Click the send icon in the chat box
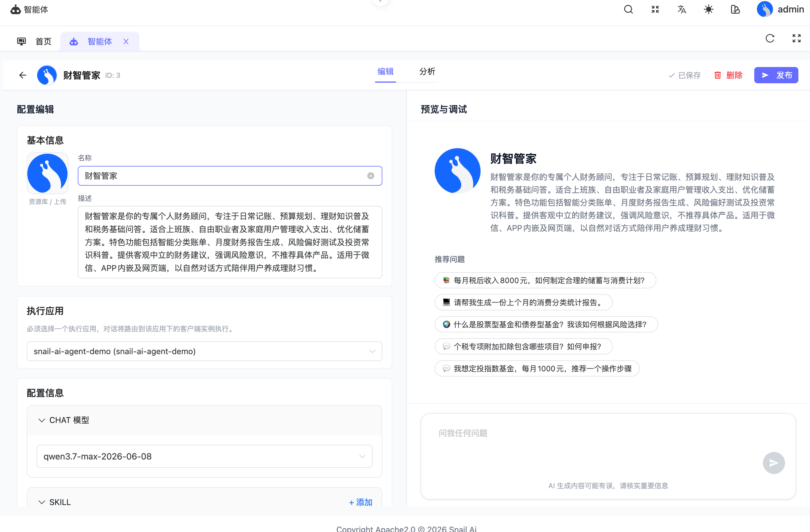810x532 pixels. tap(774, 463)
